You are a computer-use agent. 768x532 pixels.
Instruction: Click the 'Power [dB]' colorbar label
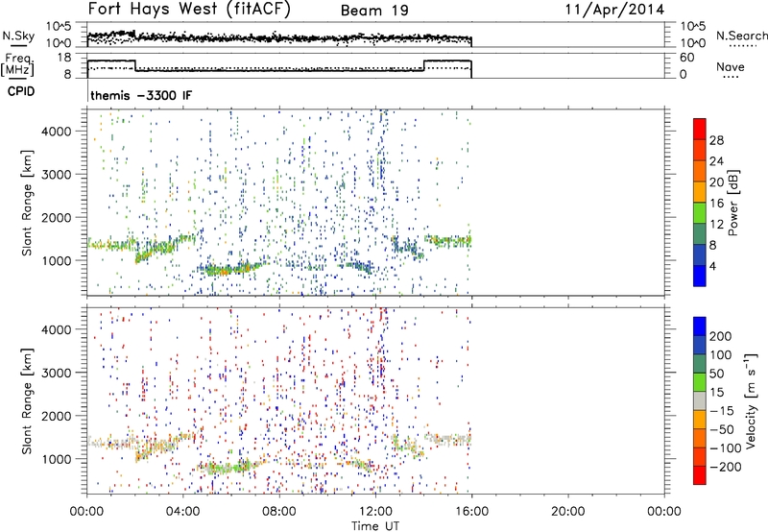732,203
